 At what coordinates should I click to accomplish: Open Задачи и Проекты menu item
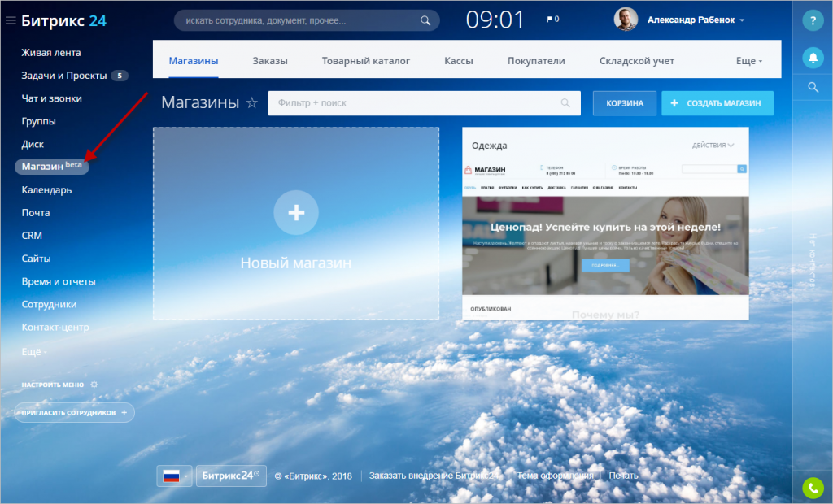coord(63,76)
